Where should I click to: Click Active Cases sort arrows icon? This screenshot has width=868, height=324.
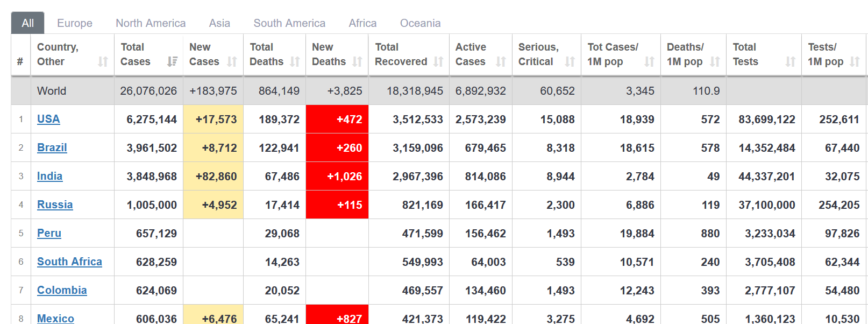(501, 62)
